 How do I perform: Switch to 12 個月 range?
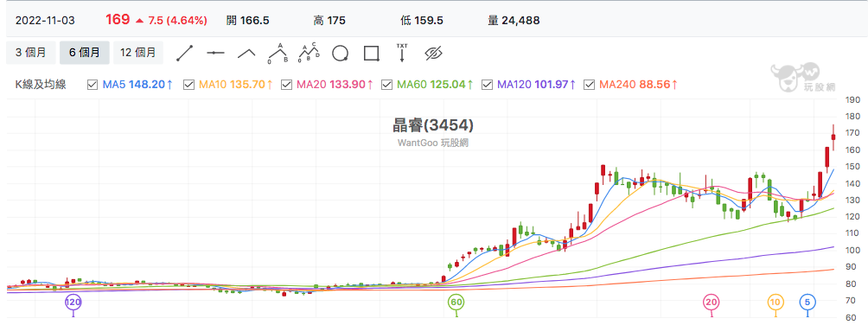[x=138, y=53]
